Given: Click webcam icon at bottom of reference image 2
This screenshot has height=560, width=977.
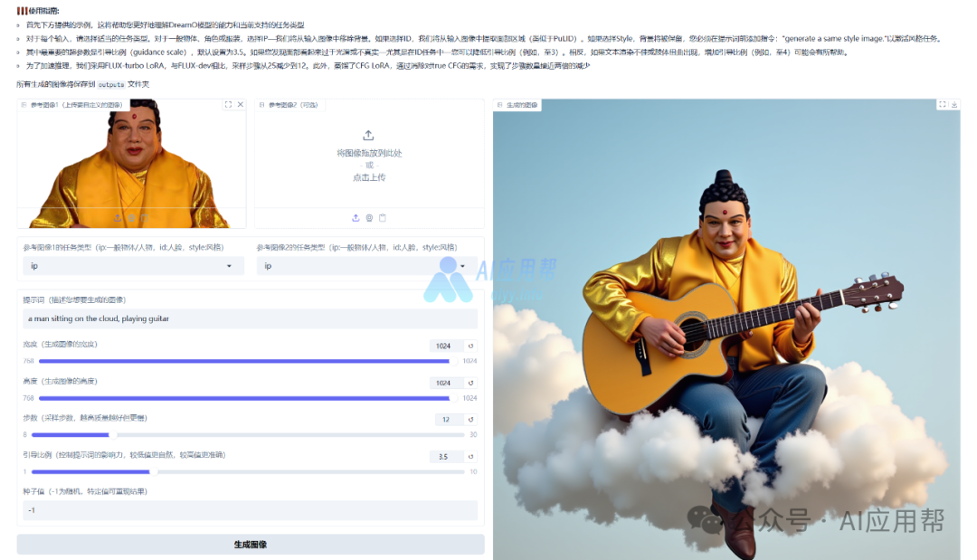Looking at the screenshot, I should point(369,218).
